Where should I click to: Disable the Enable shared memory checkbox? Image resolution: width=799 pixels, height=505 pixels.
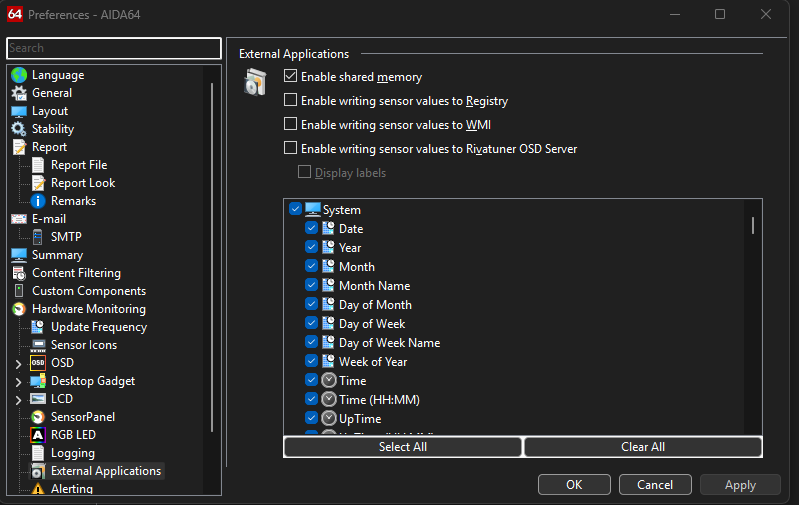(x=290, y=76)
